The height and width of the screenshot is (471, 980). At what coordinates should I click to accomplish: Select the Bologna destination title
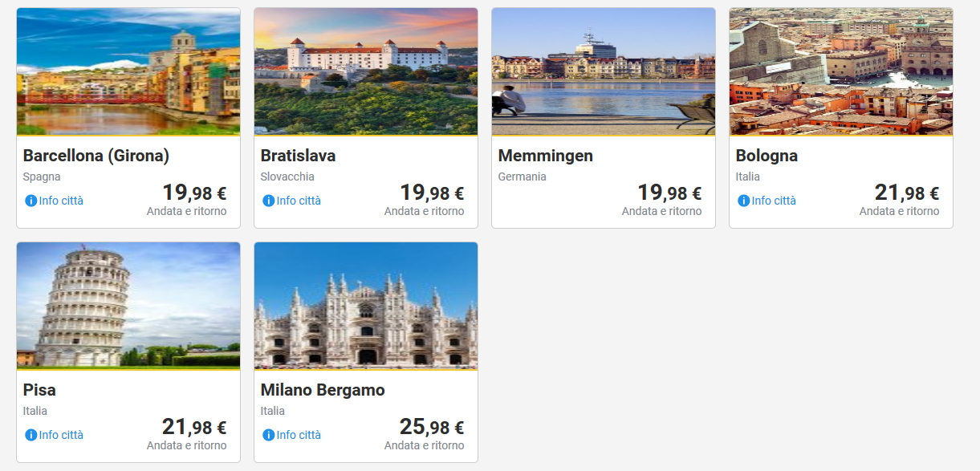click(x=767, y=156)
